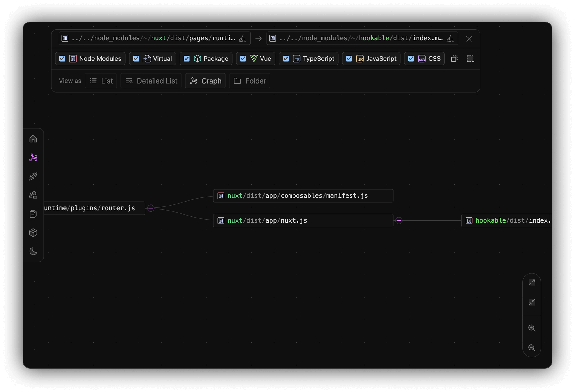Zoom in on the graph

pos(531,328)
